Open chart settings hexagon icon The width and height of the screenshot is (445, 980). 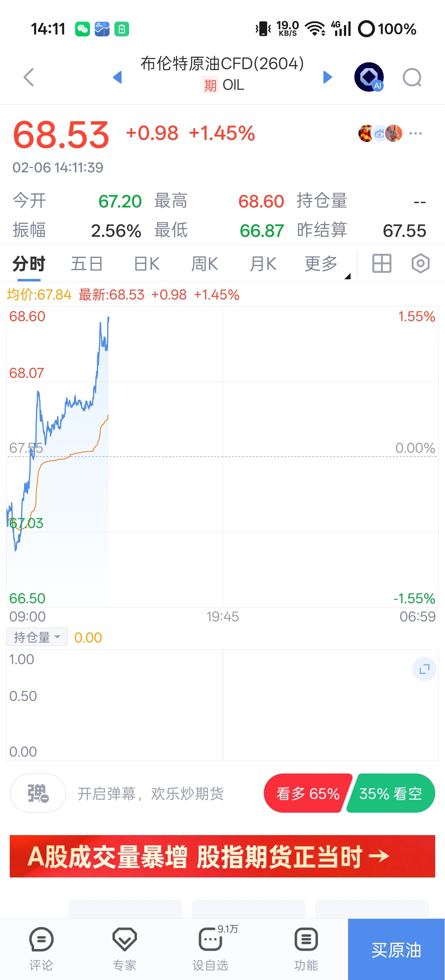tap(420, 263)
